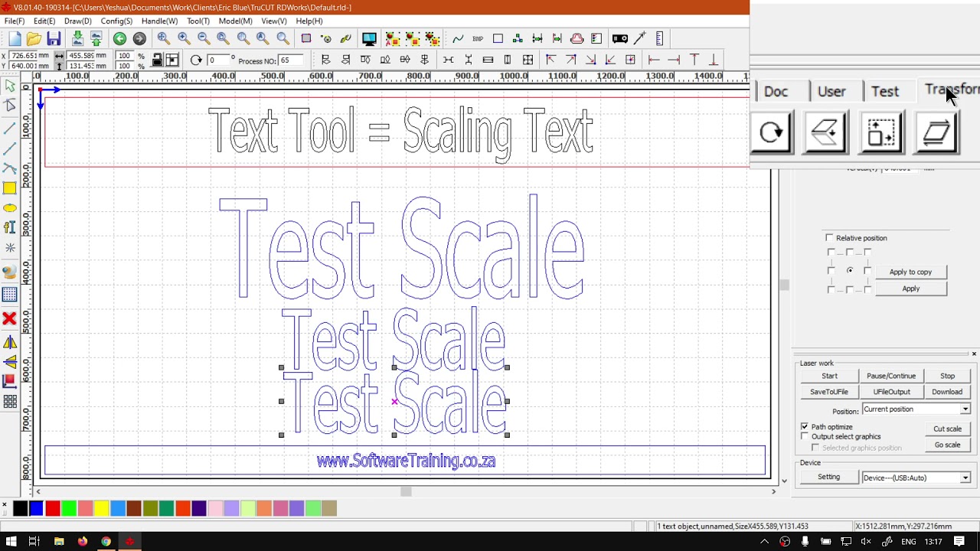Image resolution: width=980 pixels, height=551 pixels.
Task: Switch to the Doc tab
Action: tap(776, 91)
